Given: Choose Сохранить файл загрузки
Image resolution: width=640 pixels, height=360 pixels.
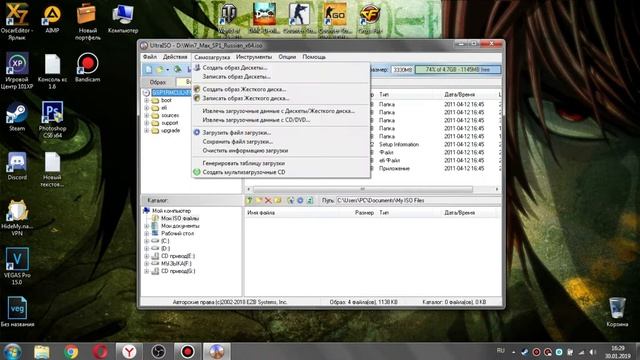Looking at the screenshot, I should point(281,142).
